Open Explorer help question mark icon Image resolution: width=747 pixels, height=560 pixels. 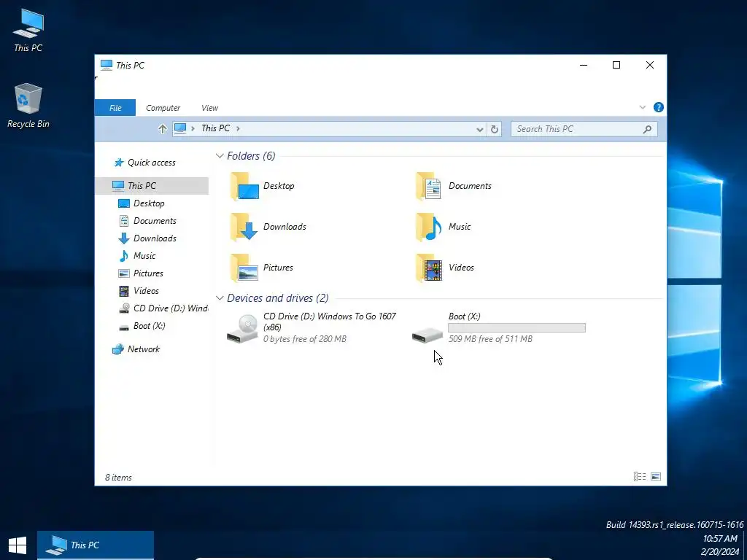659,107
